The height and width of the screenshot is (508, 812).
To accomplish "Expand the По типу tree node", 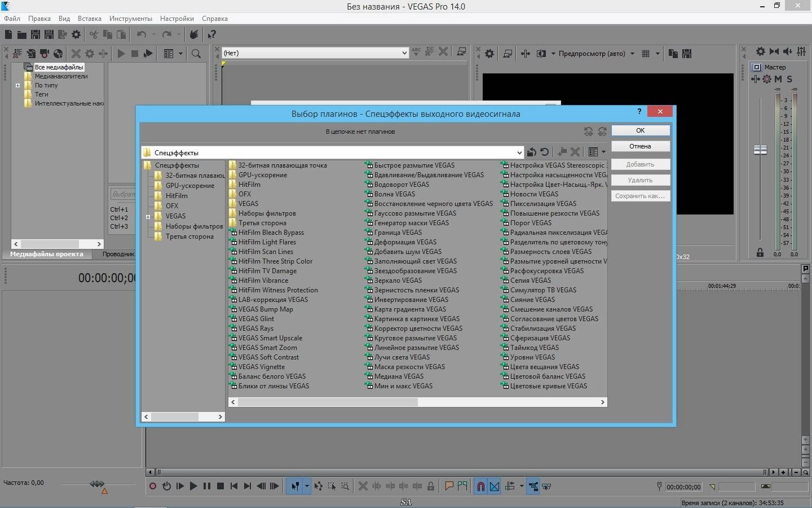I will click(17, 86).
